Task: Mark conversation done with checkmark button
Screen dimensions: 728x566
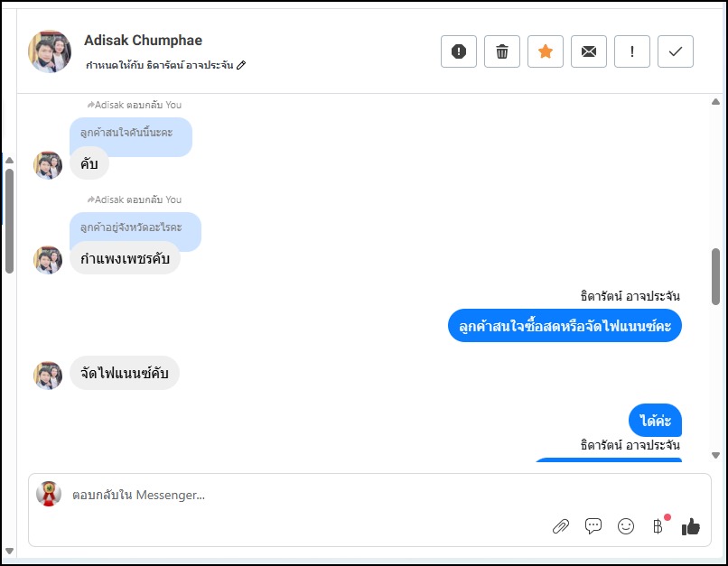Action: (x=676, y=51)
